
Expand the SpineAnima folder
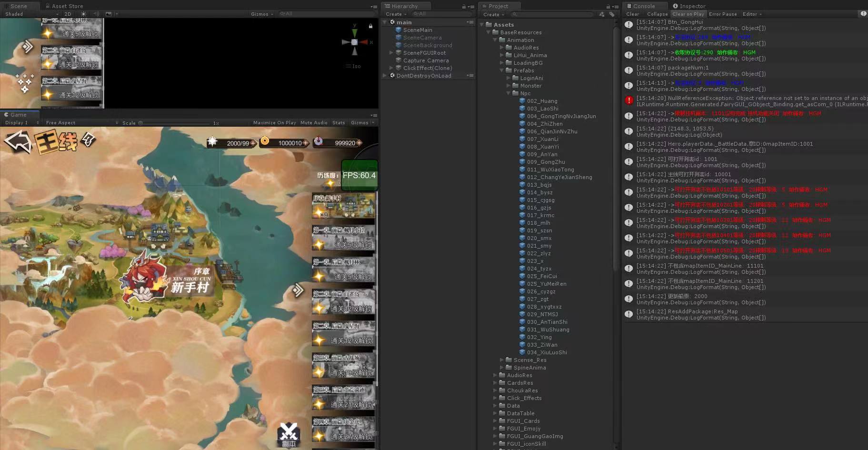502,368
